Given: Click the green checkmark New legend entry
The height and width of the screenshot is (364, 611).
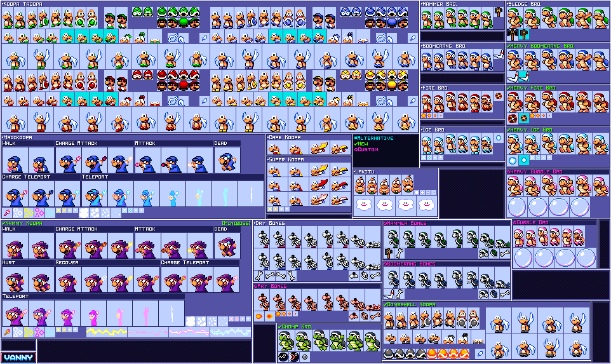Looking at the screenshot, I should (x=361, y=144).
